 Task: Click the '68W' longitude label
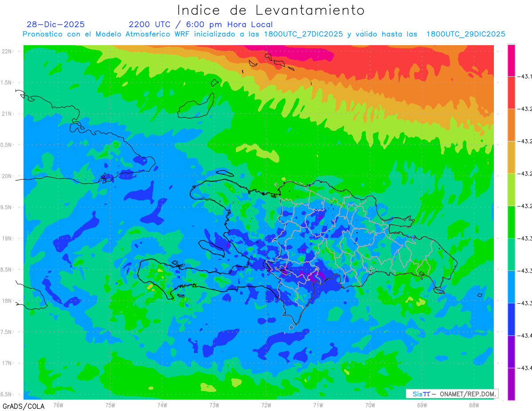(474, 405)
